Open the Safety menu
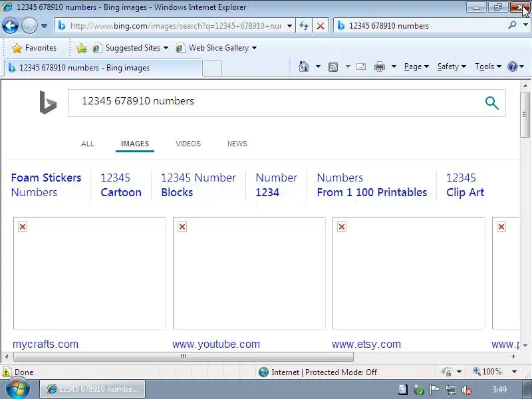This screenshot has height=399, width=532. pos(452,66)
